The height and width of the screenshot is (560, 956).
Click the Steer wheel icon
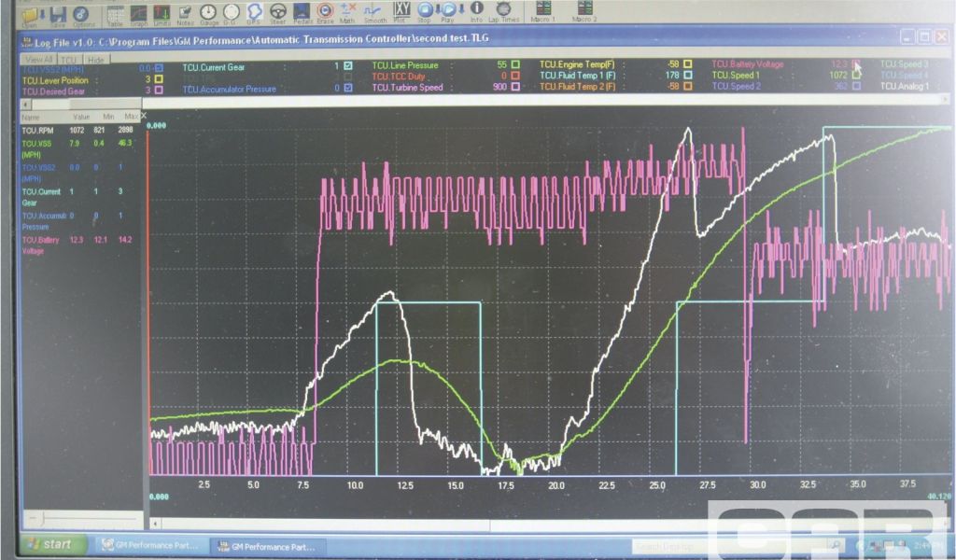[278, 13]
